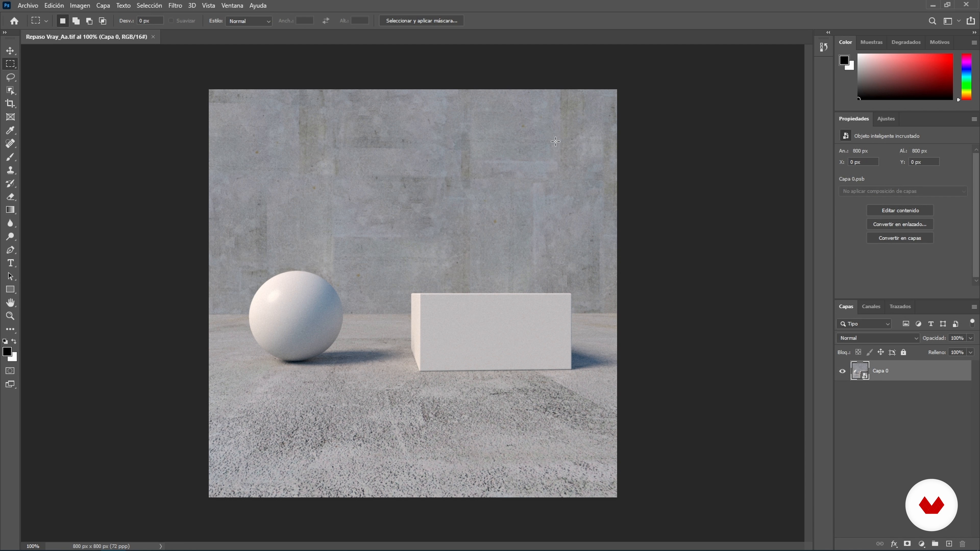Viewport: 980px width, 551px height.
Task: Click the foreground color swatch in toolbar
Action: tap(7, 351)
